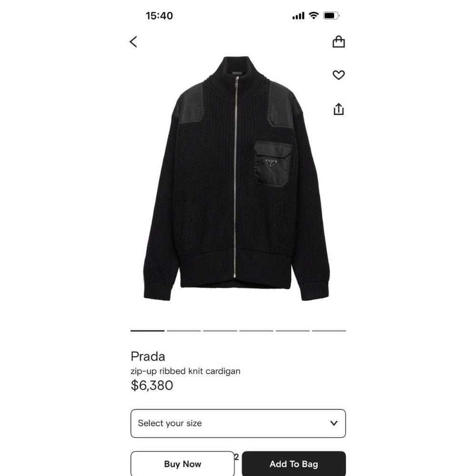Select the last image indicator segment
Image resolution: width=476 pixels, height=476 pixels.
(x=329, y=331)
